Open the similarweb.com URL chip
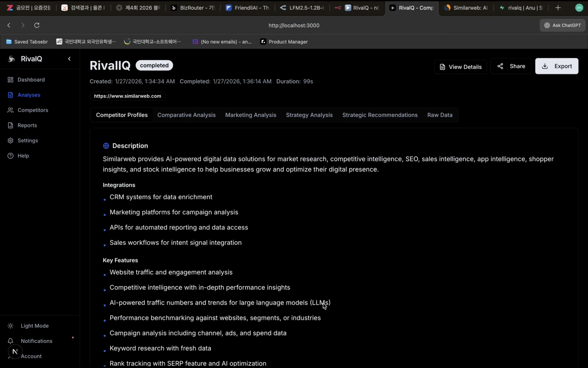This screenshot has height=368, width=588. pyautogui.click(x=127, y=96)
